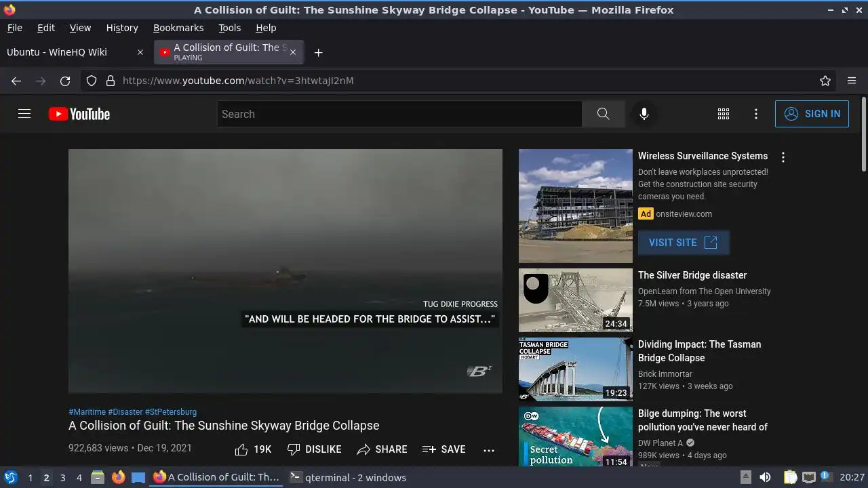
Task: Click the YouTube logo to go home
Action: 79,114
